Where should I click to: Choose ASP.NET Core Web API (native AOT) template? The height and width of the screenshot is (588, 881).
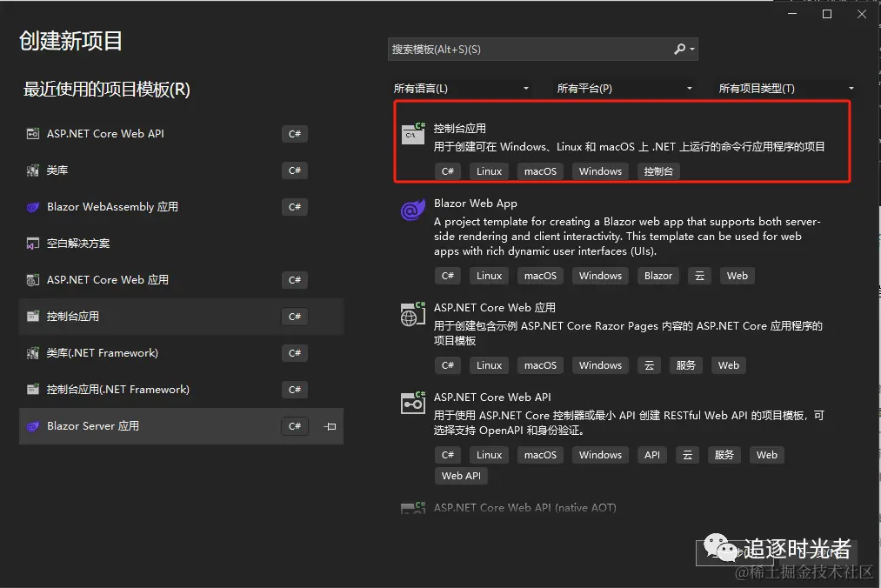coord(524,508)
